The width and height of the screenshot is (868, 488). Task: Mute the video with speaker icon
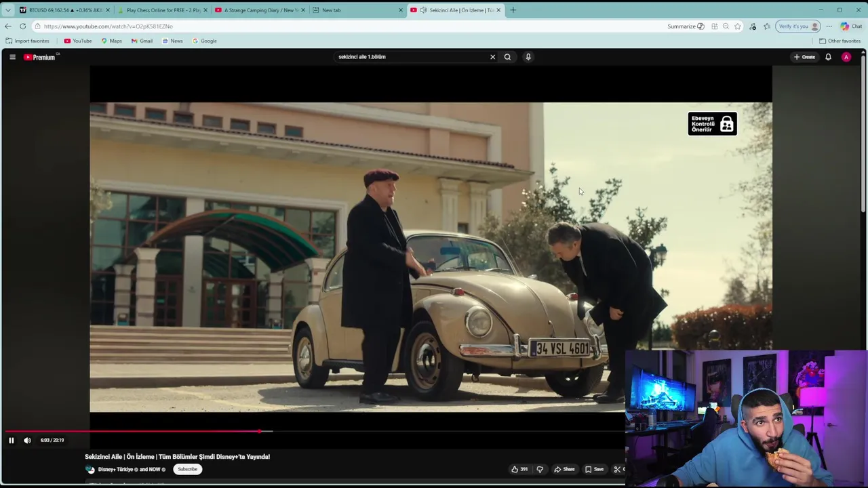[27, 441]
